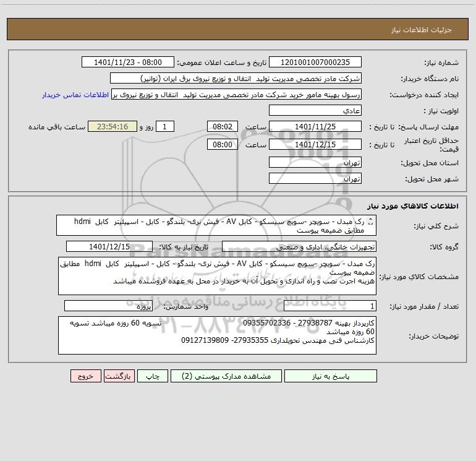Image resolution: width=476 pixels, height=461 pixels.
Task: Click the بازگشت back button
Action: click(119, 376)
